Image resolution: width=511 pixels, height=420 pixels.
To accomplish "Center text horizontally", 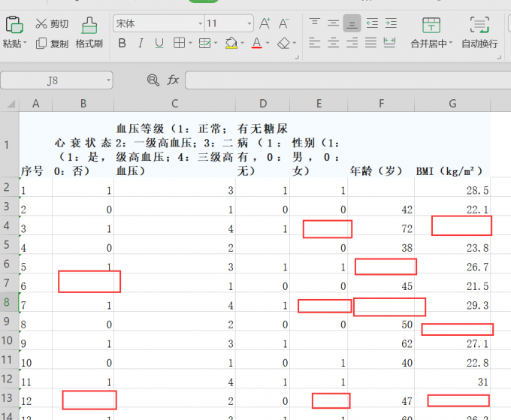I will click(x=333, y=43).
